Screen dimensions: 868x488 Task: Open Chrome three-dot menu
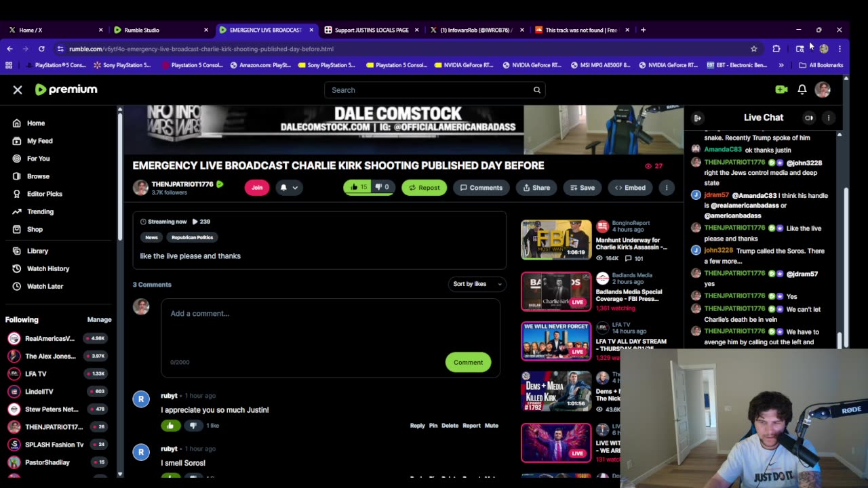click(840, 49)
